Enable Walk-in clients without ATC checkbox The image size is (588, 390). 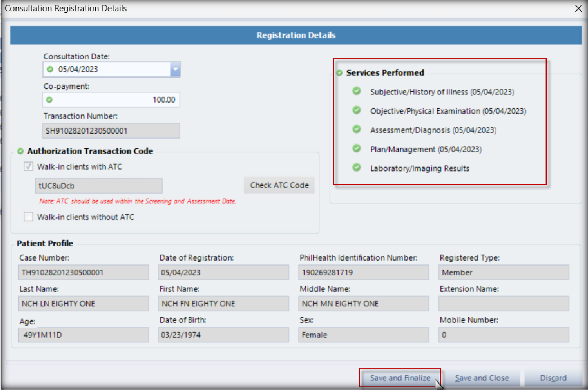tap(29, 217)
